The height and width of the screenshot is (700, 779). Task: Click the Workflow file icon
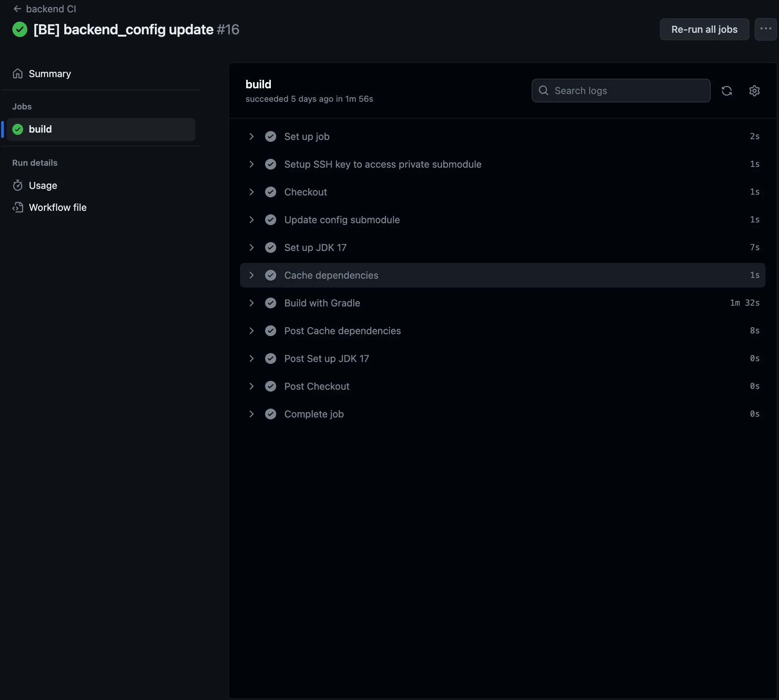tap(18, 208)
